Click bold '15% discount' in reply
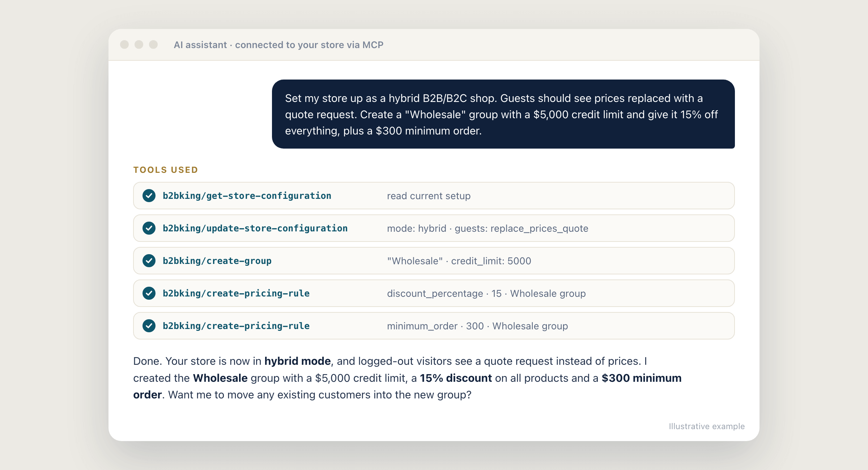The height and width of the screenshot is (470, 868). (x=456, y=378)
